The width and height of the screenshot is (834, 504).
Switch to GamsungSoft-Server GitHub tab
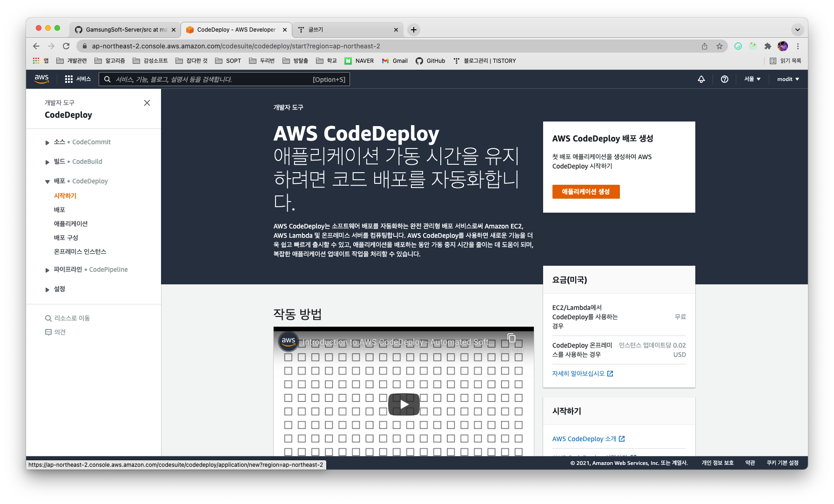125,30
